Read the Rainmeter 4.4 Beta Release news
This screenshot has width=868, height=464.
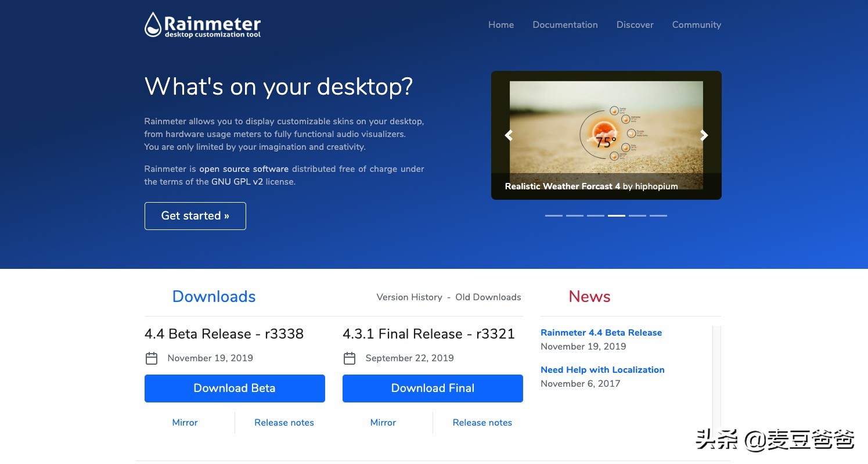[601, 333]
